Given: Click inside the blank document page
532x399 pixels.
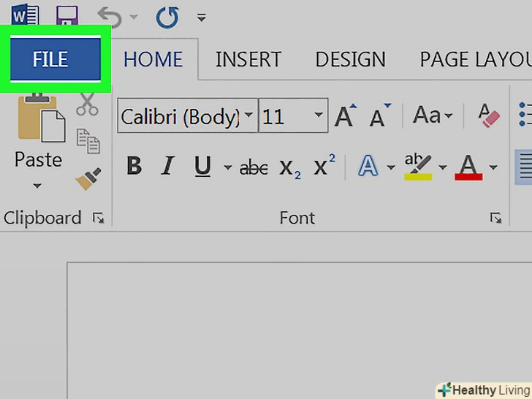Looking at the screenshot, I should 300,330.
